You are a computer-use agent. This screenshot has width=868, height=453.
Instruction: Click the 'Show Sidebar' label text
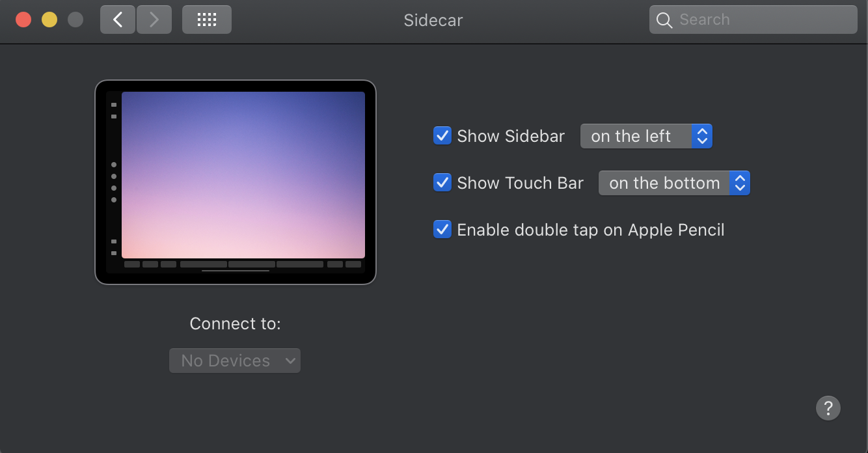pyautogui.click(x=511, y=136)
